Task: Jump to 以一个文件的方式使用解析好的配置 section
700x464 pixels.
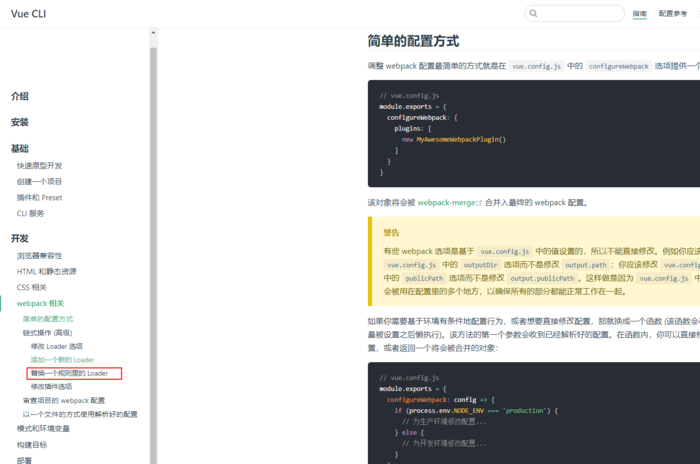Action: pyautogui.click(x=80, y=414)
